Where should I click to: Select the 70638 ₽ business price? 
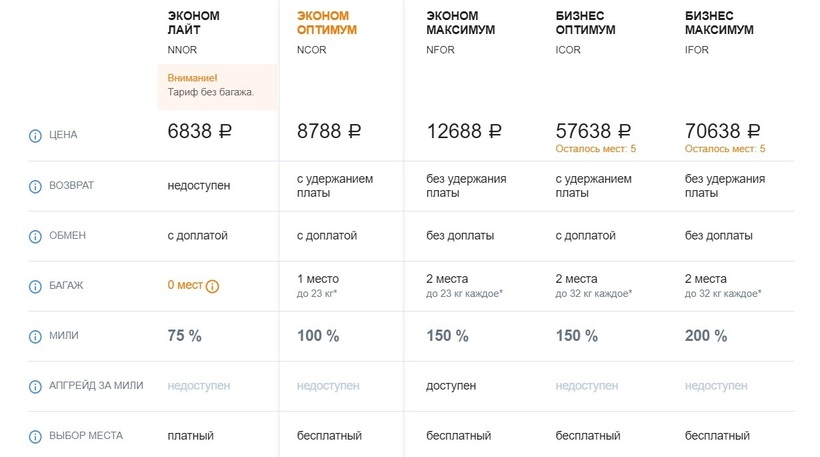pos(723,130)
